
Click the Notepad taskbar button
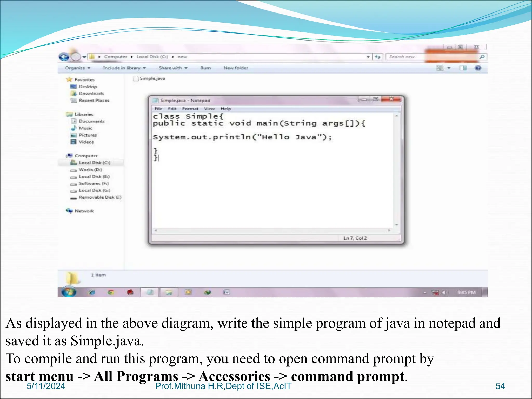(150, 292)
